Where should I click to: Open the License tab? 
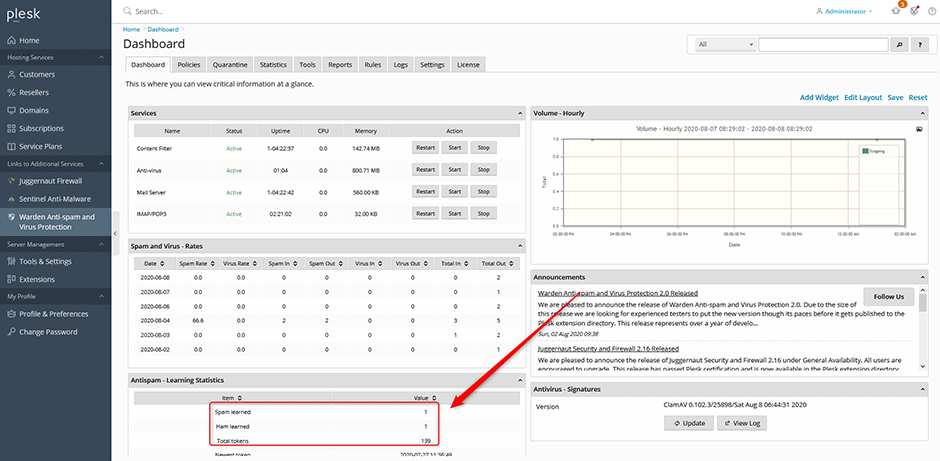coord(468,65)
